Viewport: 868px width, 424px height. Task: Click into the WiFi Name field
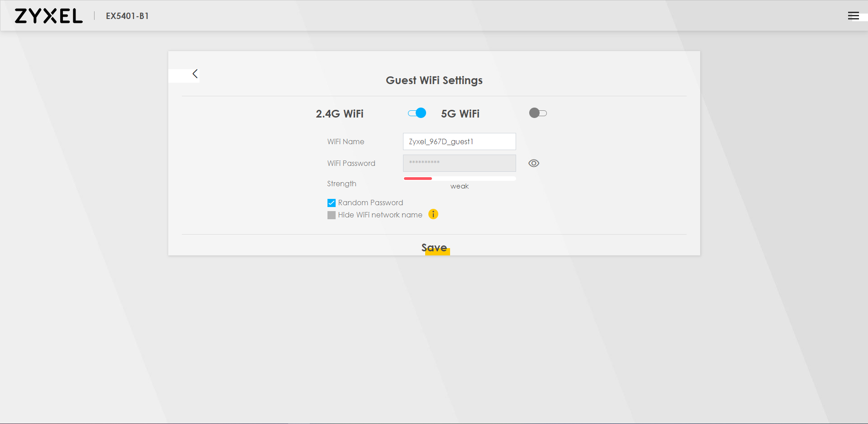459,141
